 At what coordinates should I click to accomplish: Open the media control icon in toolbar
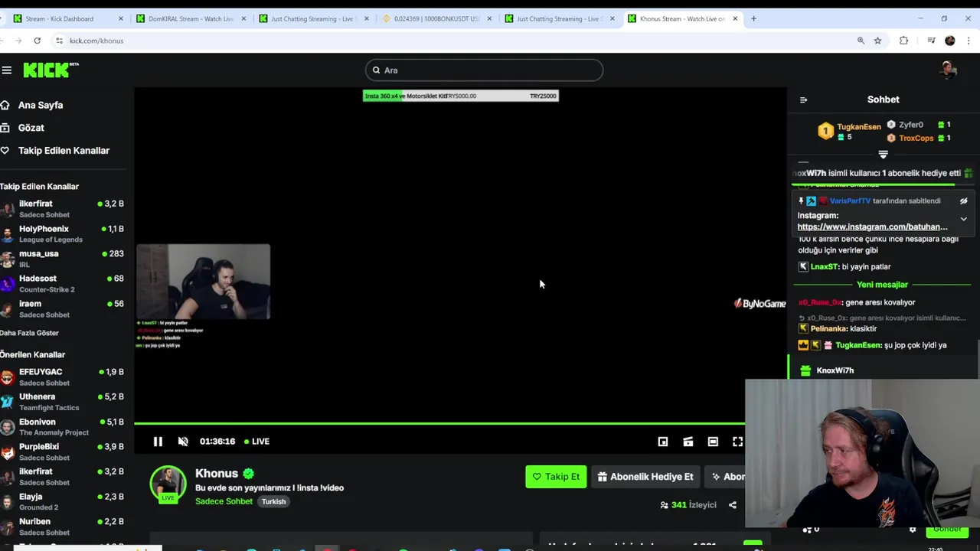point(931,41)
